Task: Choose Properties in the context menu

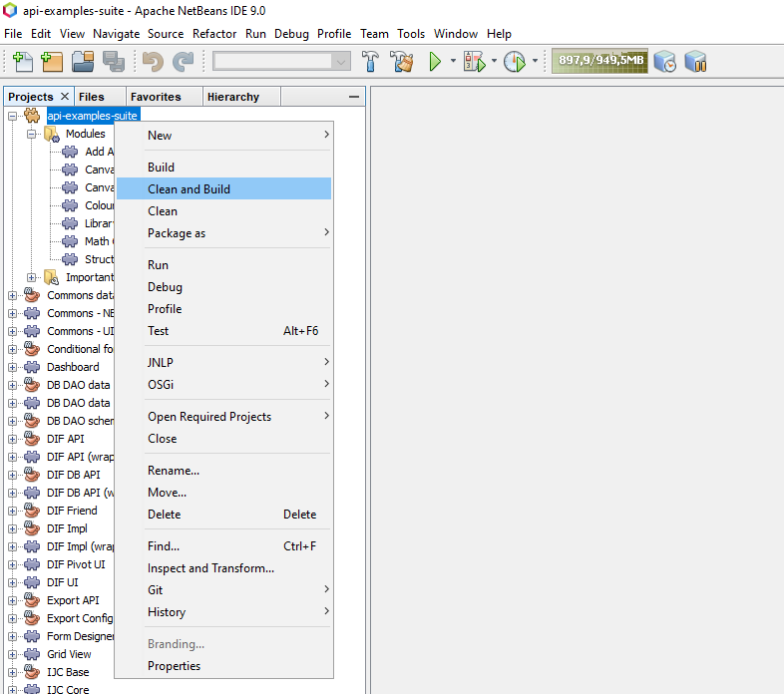Action: [175, 666]
